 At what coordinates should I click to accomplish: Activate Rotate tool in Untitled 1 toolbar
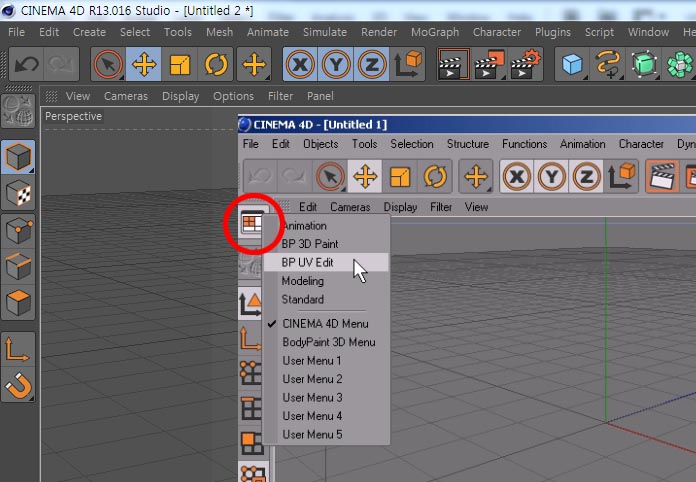[x=435, y=177]
